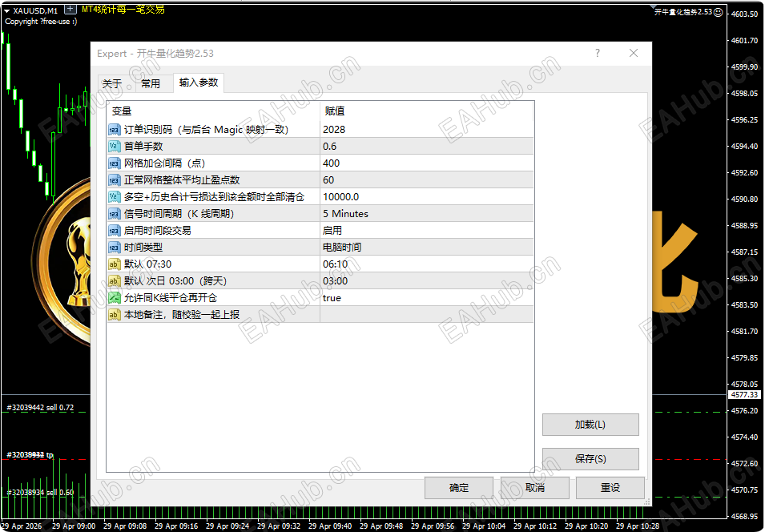The height and width of the screenshot is (532, 765).
Task: Click the Expert dialog resize grip
Action: 647,502
